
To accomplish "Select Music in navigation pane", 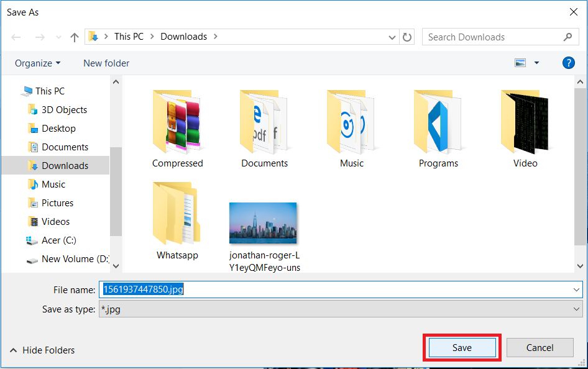I will click(53, 184).
